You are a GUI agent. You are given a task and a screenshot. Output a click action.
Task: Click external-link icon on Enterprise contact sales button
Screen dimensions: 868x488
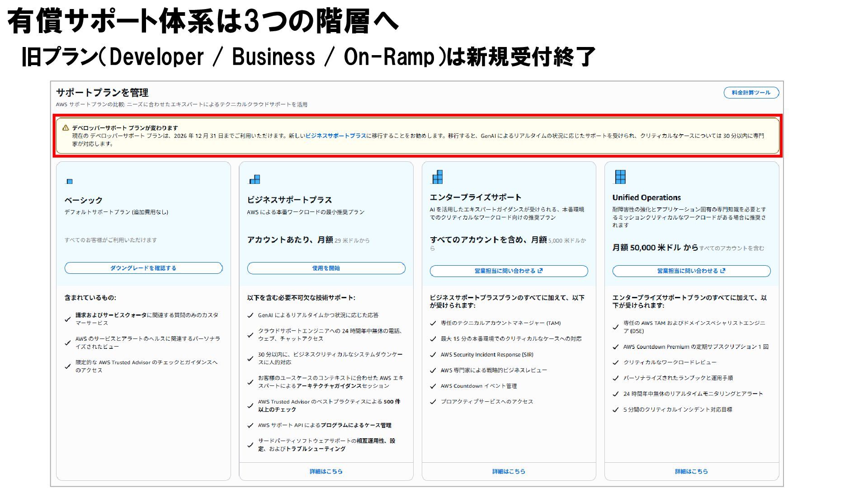click(x=540, y=271)
